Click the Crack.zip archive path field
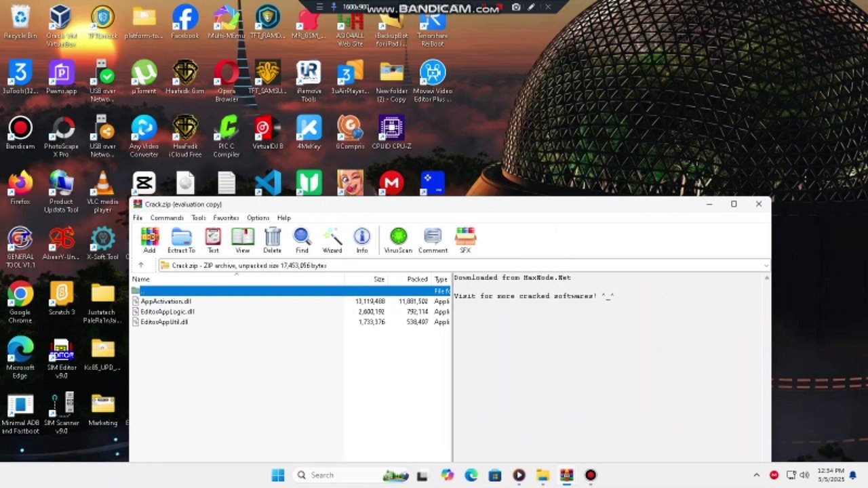Image resolution: width=868 pixels, height=488 pixels. [464, 266]
